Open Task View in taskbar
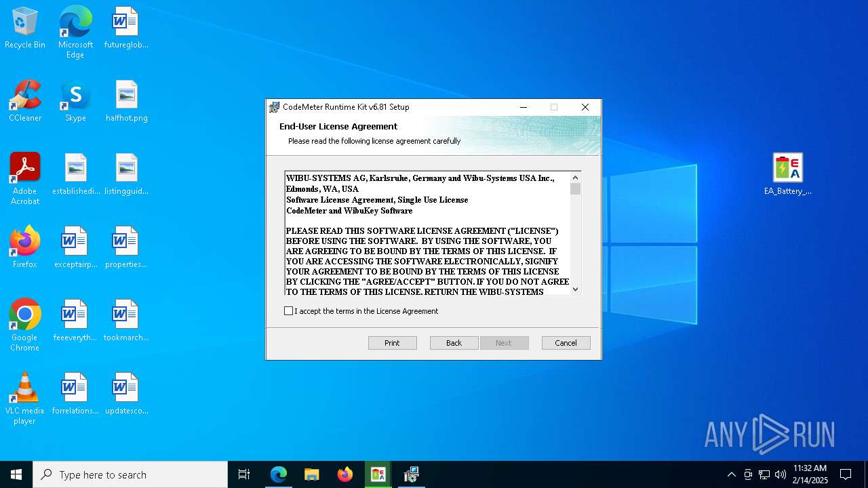 pyautogui.click(x=244, y=474)
